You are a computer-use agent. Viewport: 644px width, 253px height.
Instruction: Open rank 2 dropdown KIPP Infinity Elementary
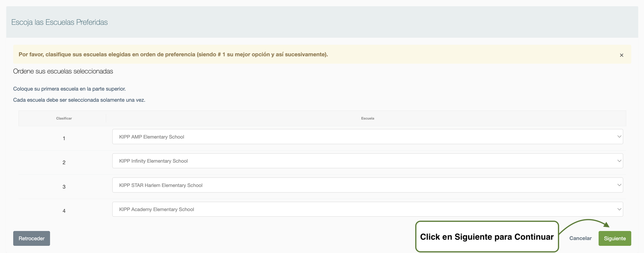tap(367, 161)
